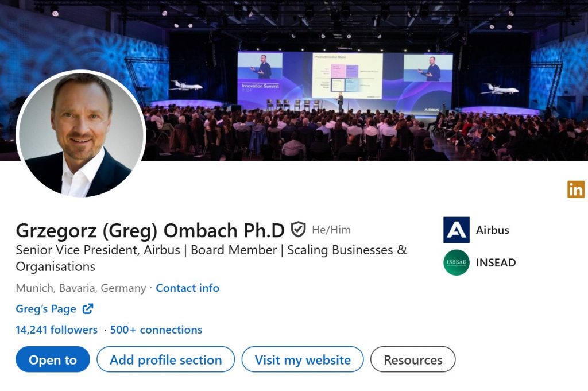Click the external link icon beside Greg's Page
The width and height of the screenshot is (588, 391).
point(88,309)
